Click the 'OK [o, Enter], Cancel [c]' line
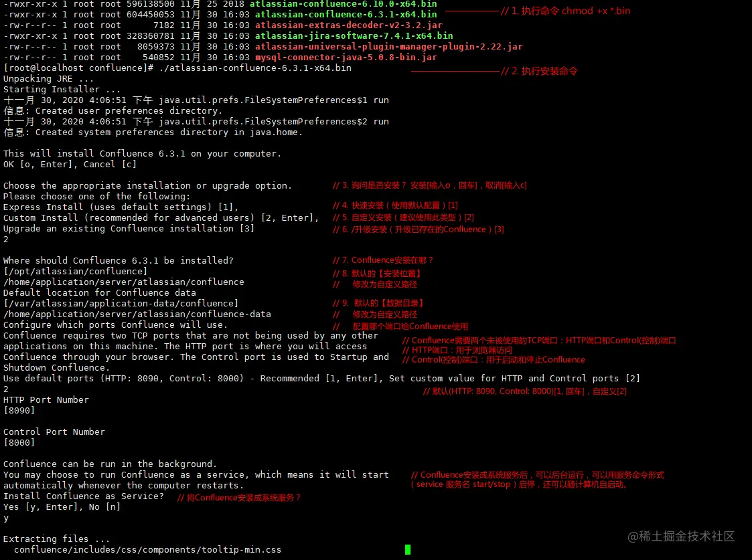Screen dimensions: 752x560 (x=70, y=165)
